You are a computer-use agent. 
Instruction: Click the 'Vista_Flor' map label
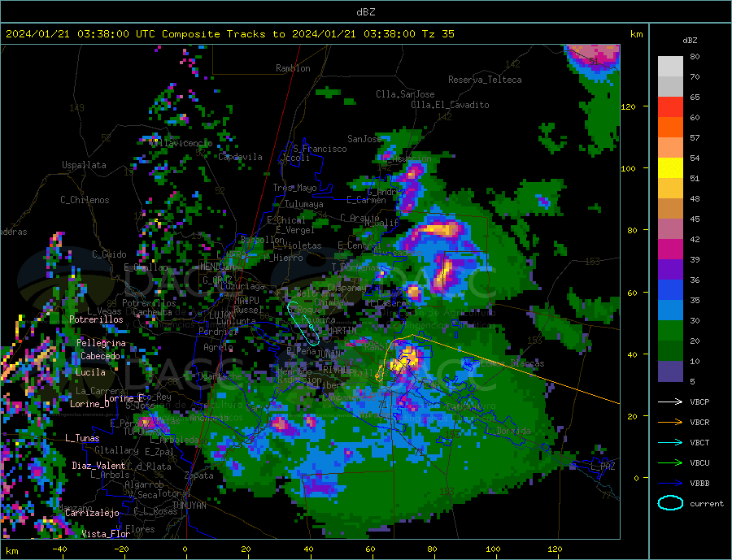106,534
